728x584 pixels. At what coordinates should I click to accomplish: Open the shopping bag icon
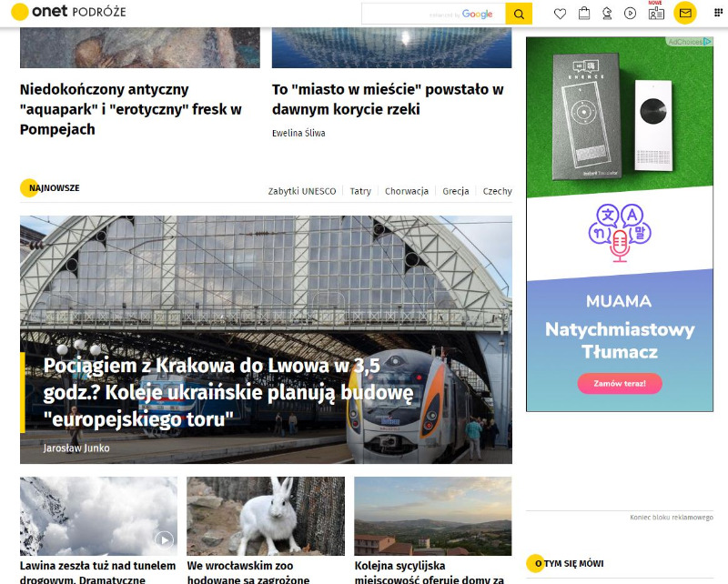click(584, 14)
